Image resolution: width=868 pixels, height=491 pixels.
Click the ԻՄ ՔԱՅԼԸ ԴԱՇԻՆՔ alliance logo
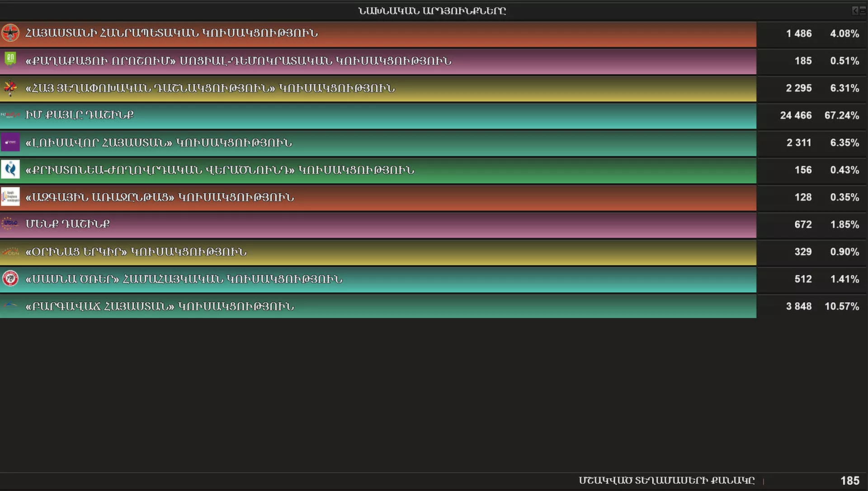coord(10,115)
